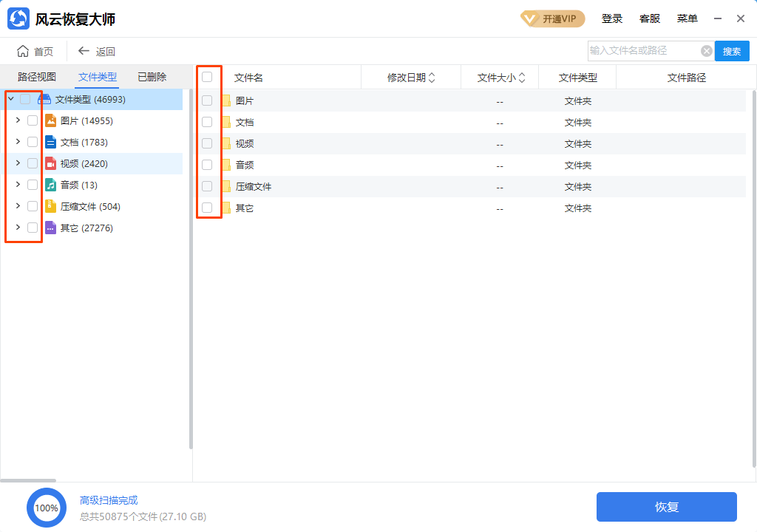757x532 pixels.
Task: Click the blue document icon for 文档 (1783)
Action: coord(51,142)
